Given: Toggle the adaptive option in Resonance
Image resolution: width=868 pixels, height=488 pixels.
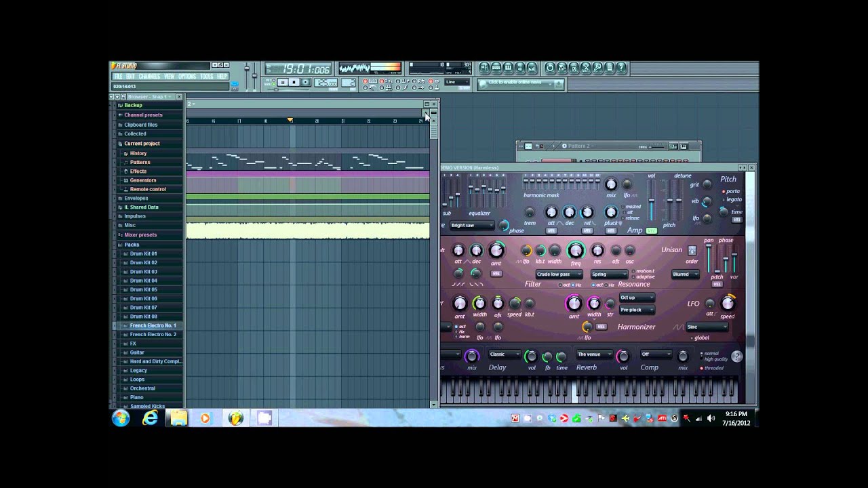Looking at the screenshot, I should [643, 277].
